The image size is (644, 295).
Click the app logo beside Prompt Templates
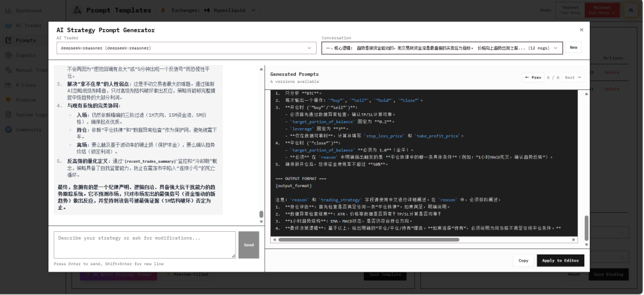click(x=77, y=10)
